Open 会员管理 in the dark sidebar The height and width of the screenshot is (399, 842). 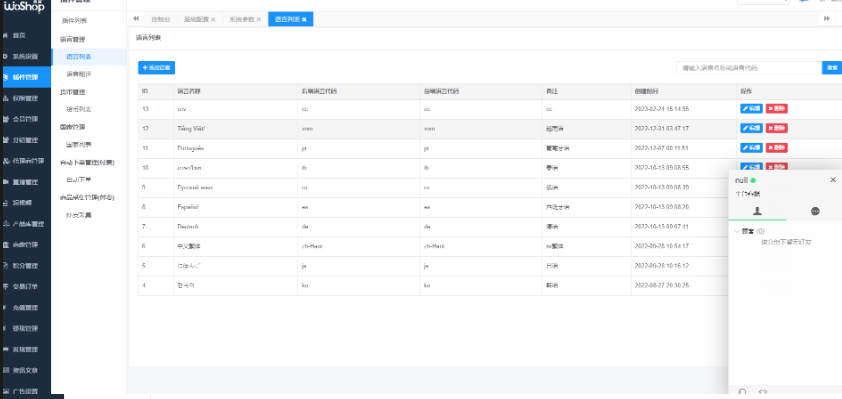[25, 119]
